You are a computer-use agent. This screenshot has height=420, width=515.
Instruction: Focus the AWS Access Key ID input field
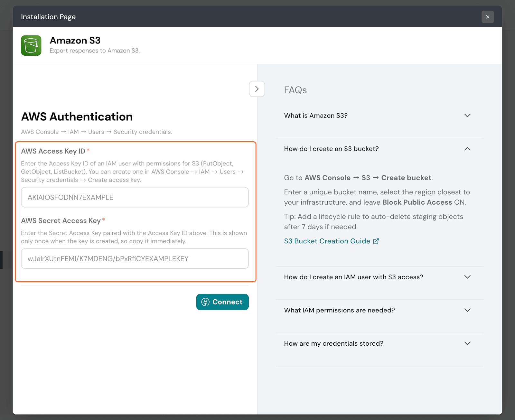tap(135, 197)
